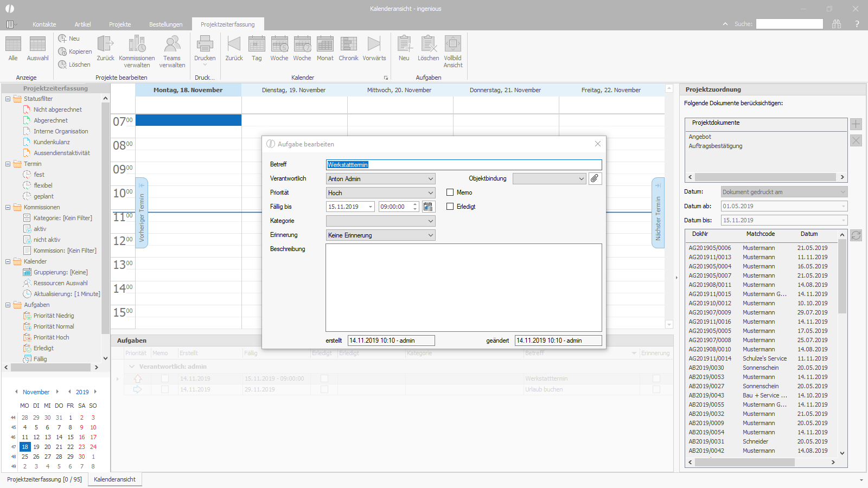The image size is (868, 488).
Task: Click binoculars search icon
Action: 837,24
